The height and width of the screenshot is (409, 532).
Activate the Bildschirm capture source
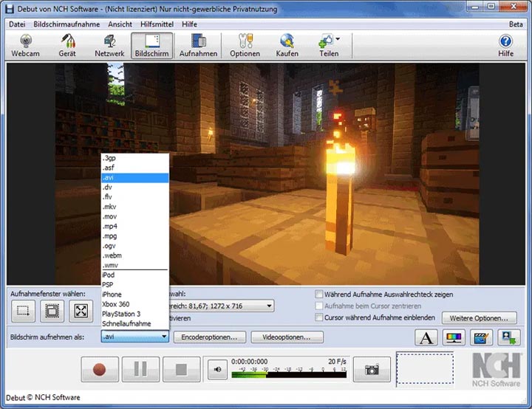pyautogui.click(x=152, y=46)
